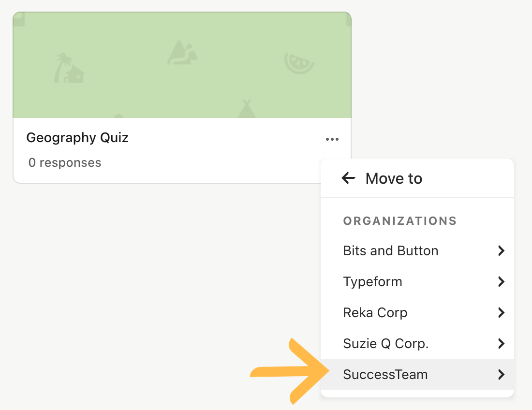This screenshot has height=410, width=532.
Task: Click the 0 responses text
Action: point(65,163)
